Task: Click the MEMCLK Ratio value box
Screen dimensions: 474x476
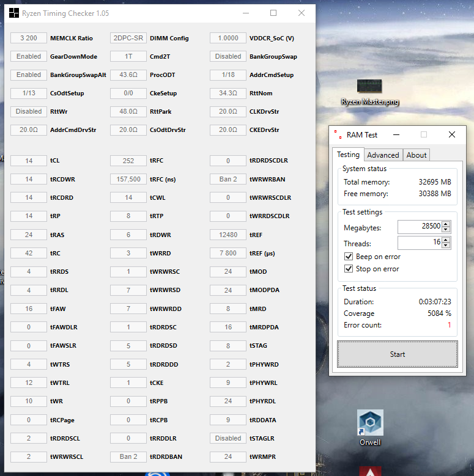Action: click(x=29, y=38)
